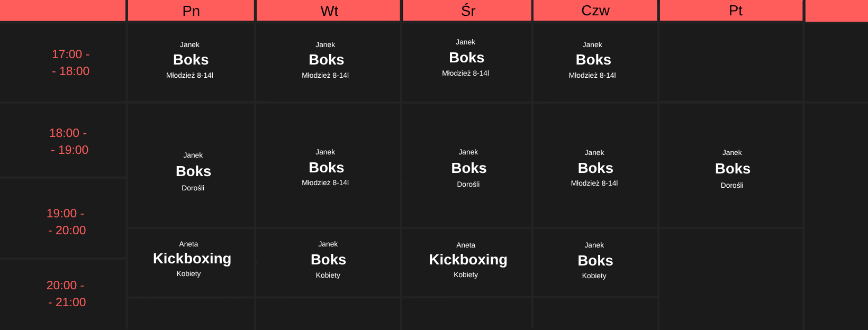Open Monday 17:00 Boks Młodzież class

[191, 62]
